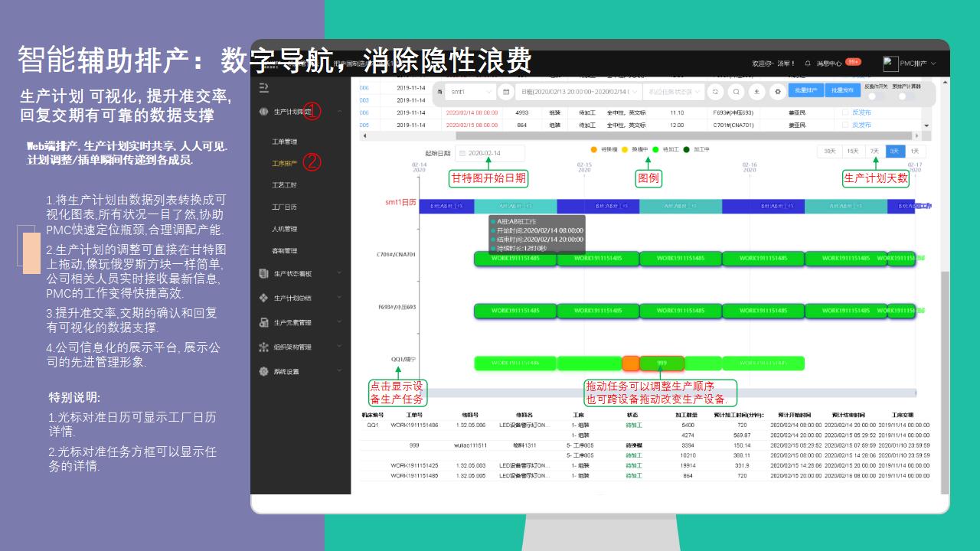Click the 批量发布 button
This screenshot has width=980, height=551.
(842, 90)
